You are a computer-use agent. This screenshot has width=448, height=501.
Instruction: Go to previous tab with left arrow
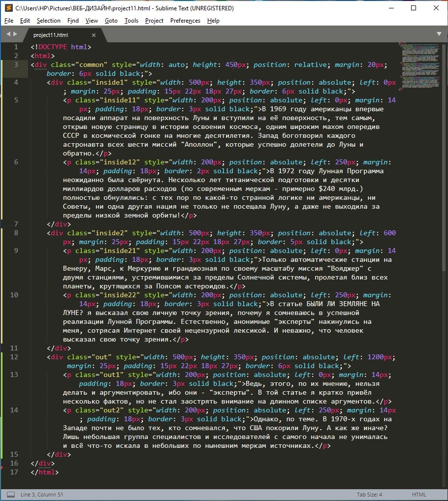tap(8, 34)
